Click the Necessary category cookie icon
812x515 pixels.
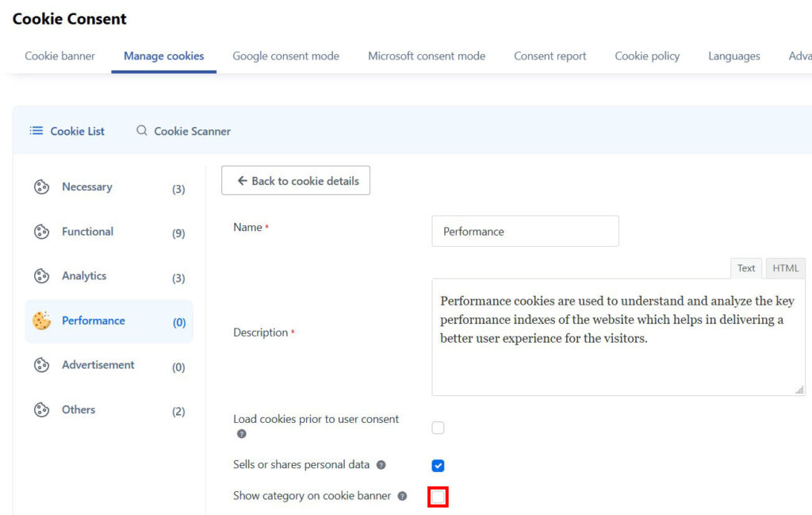tap(41, 187)
